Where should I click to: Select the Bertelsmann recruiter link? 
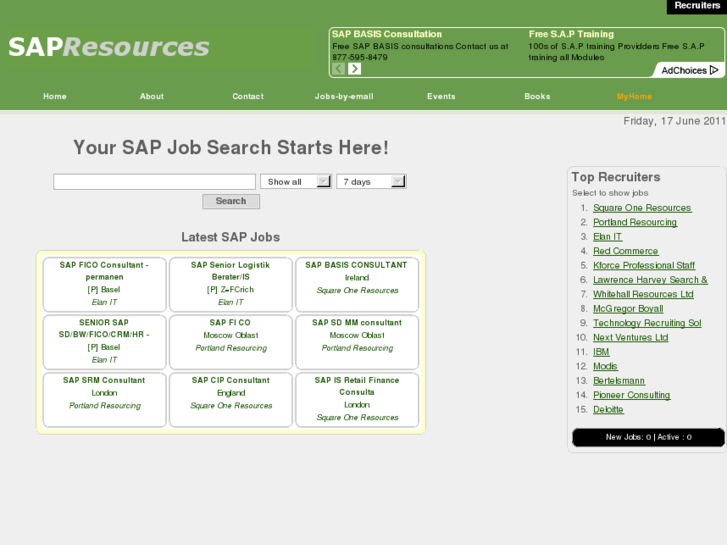tap(619, 380)
